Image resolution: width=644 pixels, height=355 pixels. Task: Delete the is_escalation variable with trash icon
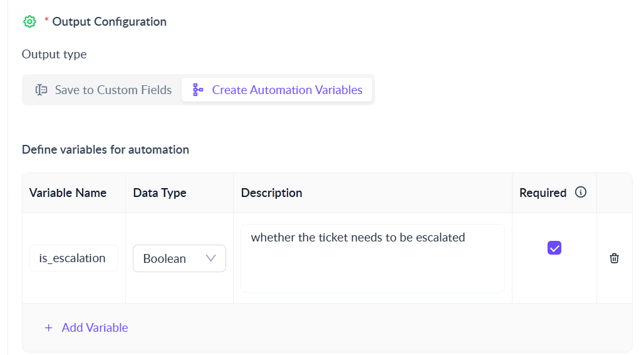615,258
